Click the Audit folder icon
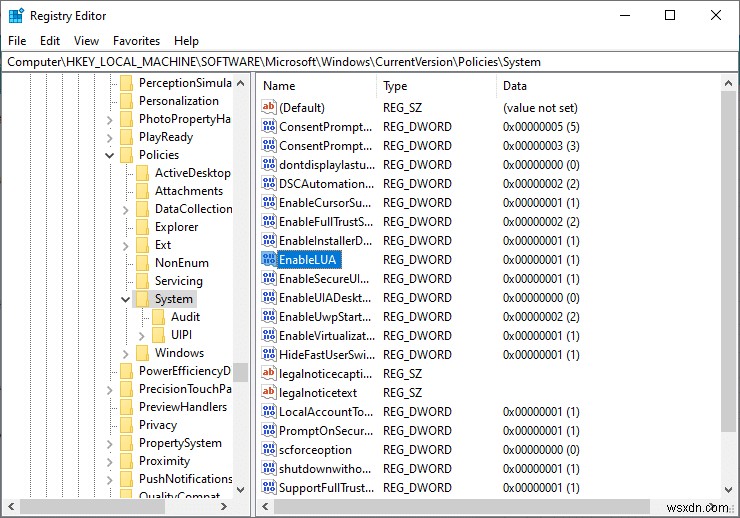 [x=159, y=317]
